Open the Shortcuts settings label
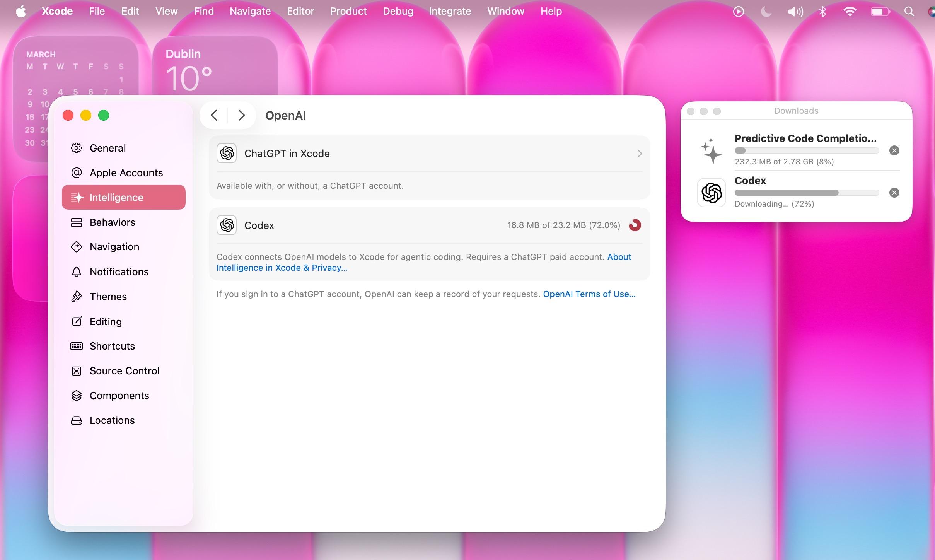This screenshot has height=560, width=935. [112, 346]
